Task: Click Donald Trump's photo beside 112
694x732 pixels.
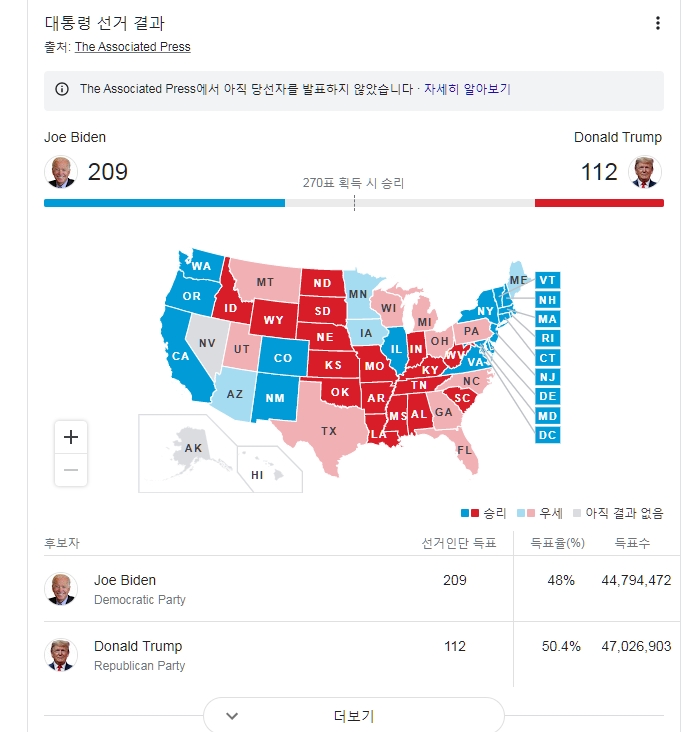Action: (645, 172)
